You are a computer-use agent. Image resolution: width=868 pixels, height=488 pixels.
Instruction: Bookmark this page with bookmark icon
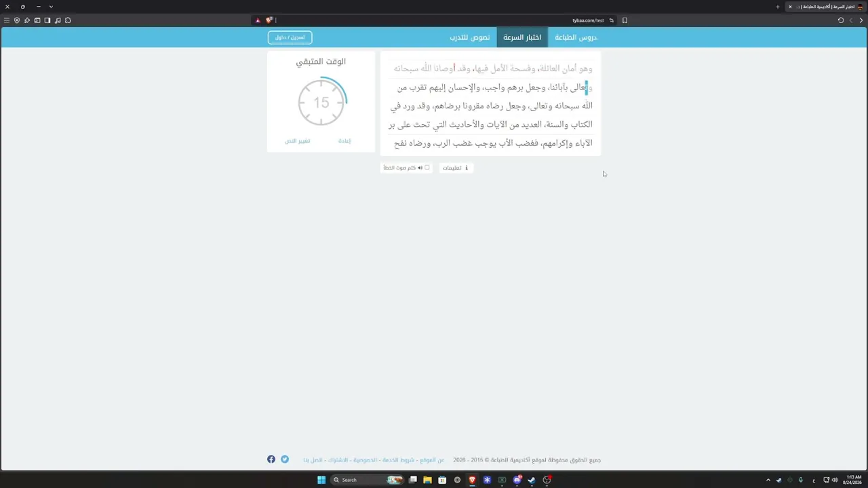625,20
